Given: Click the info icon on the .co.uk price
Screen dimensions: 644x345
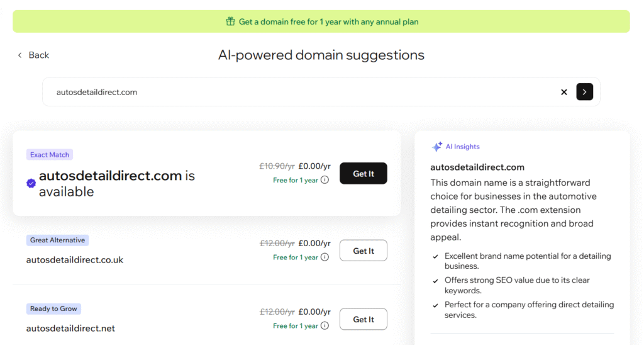Looking at the screenshot, I should tap(325, 257).
